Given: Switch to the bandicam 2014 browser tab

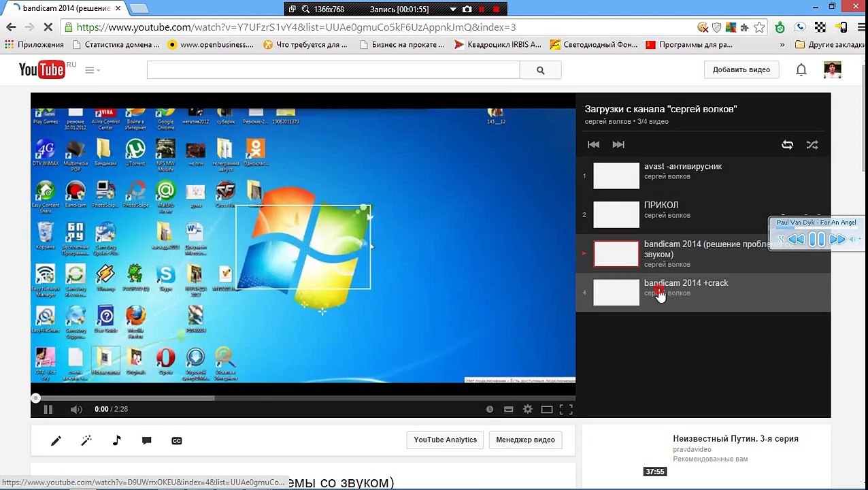Looking at the screenshot, I should [65, 8].
